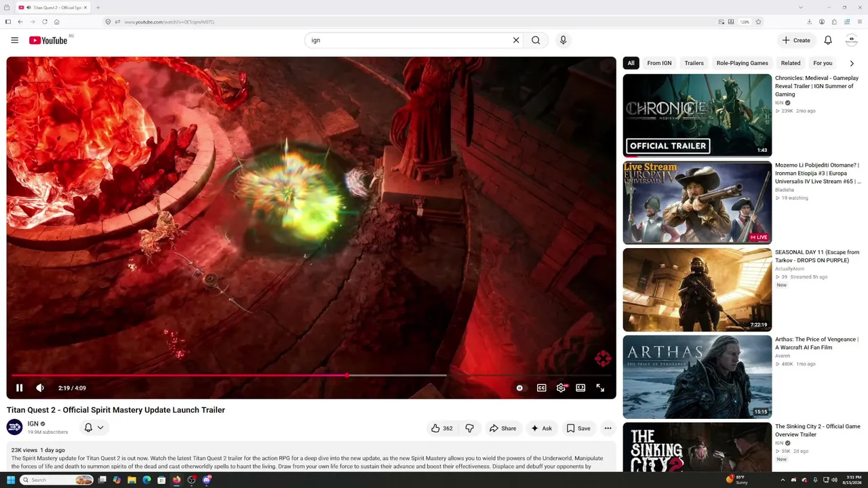
Task: Turn on closed captions
Action: point(541,388)
